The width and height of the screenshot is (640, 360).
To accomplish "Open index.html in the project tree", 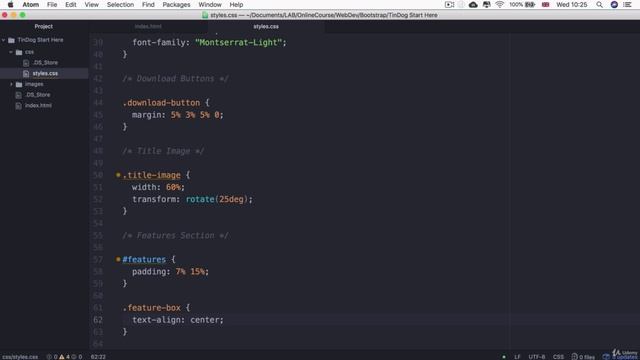I will (x=38, y=105).
